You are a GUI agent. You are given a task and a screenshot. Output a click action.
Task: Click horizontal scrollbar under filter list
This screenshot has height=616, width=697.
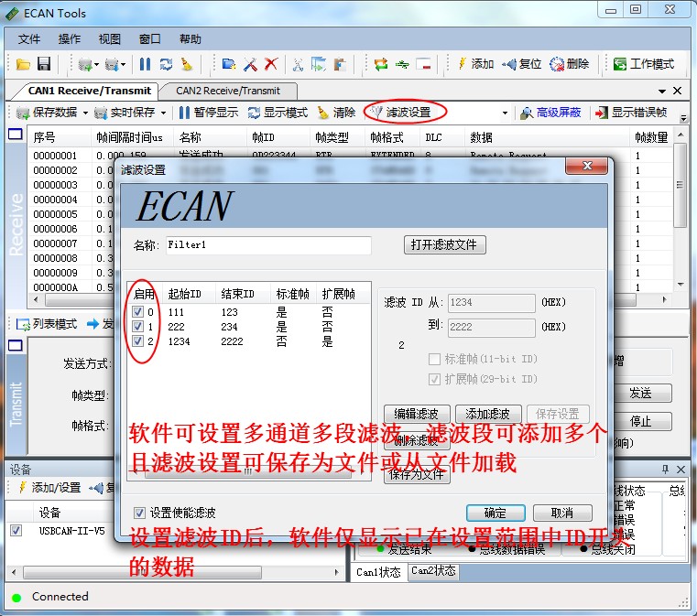[x=238, y=474]
